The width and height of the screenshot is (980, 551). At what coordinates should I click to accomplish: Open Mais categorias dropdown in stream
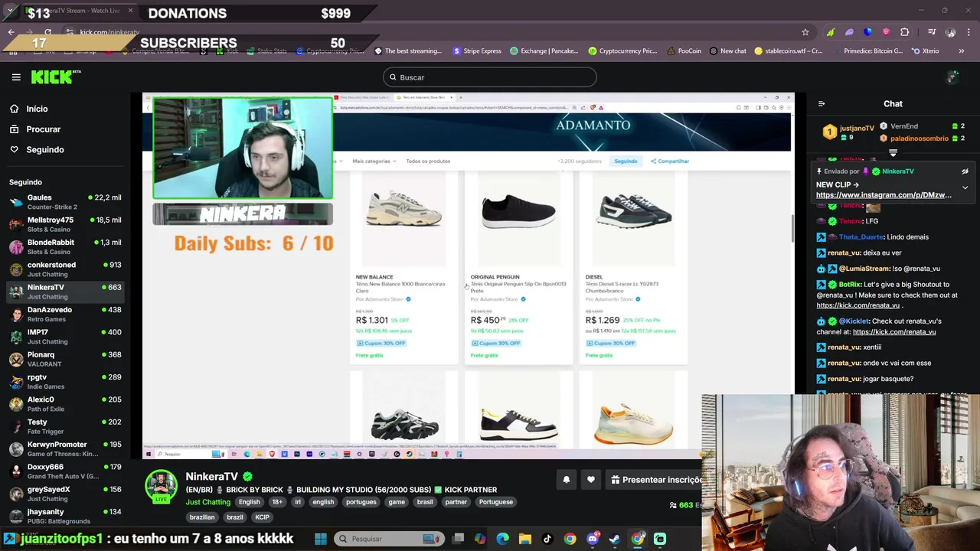374,161
